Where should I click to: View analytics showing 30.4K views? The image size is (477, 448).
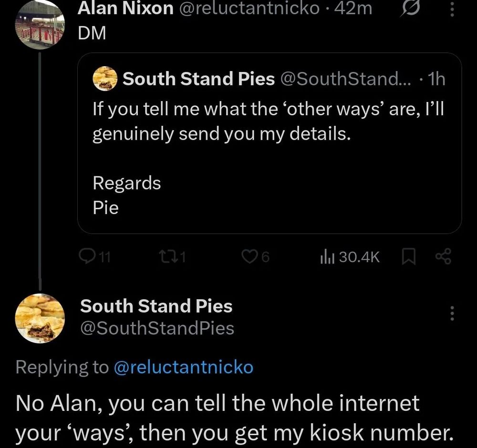[326, 257]
